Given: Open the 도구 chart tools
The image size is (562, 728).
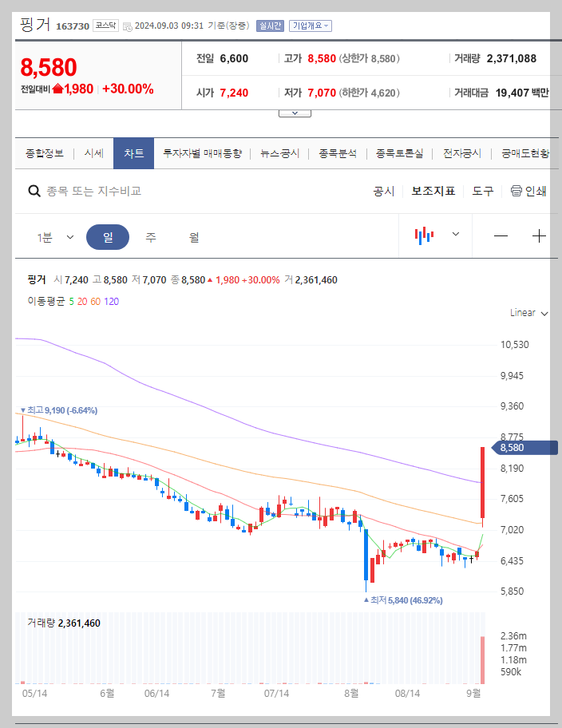Looking at the screenshot, I should tap(482, 192).
